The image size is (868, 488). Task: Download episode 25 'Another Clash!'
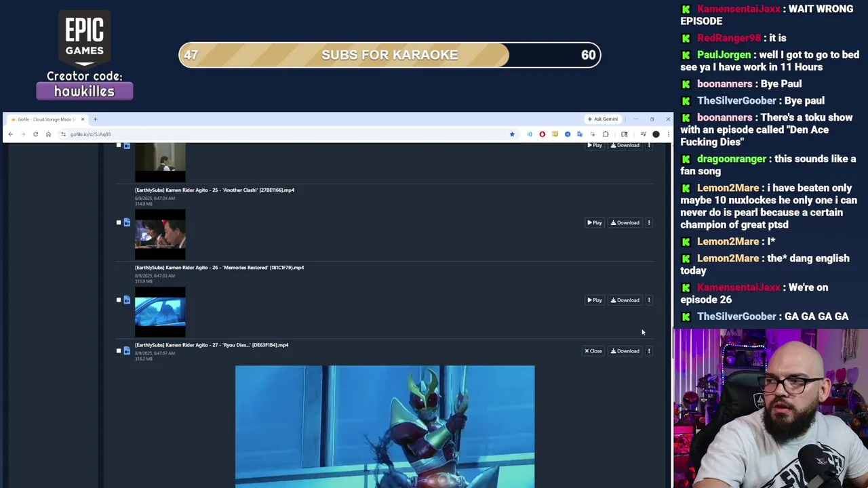point(625,222)
